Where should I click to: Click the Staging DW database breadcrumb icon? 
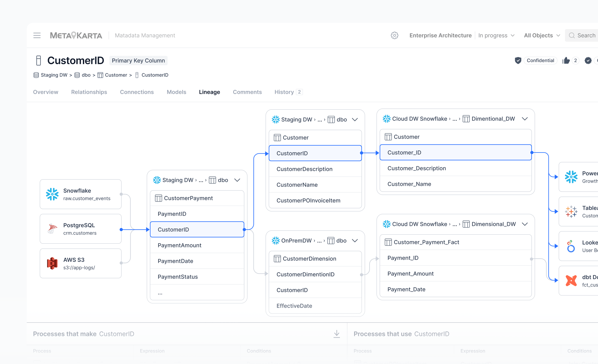(36, 75)
